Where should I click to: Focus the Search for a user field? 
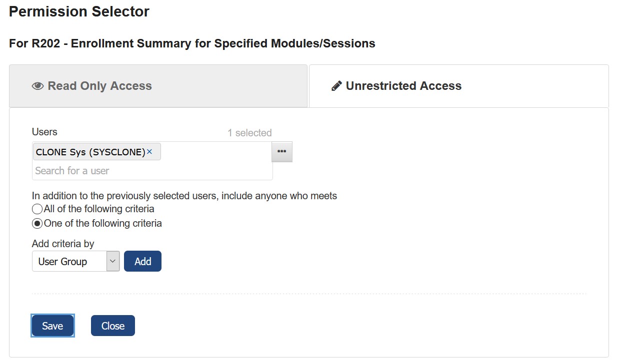point(152,171)
